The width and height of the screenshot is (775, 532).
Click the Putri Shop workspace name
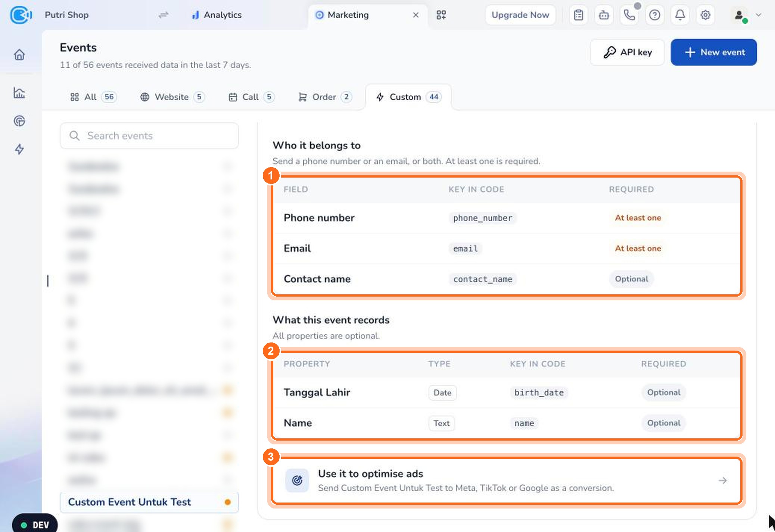click(x=66, y=15)
